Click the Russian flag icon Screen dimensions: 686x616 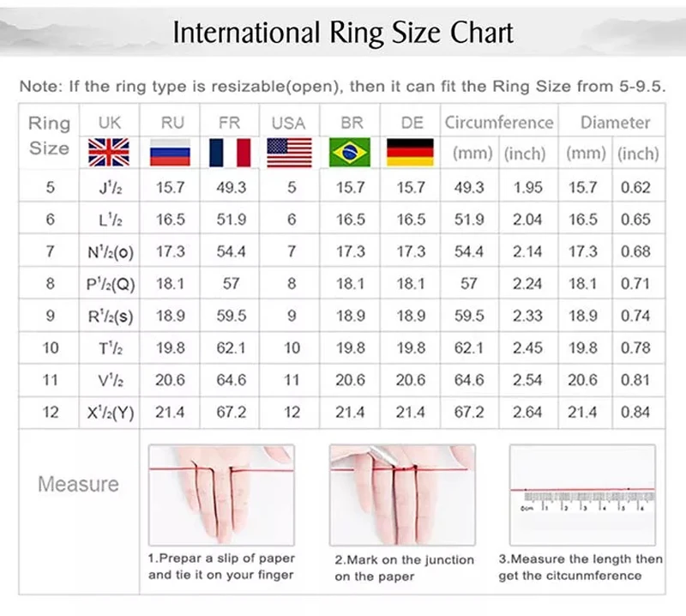170,153
